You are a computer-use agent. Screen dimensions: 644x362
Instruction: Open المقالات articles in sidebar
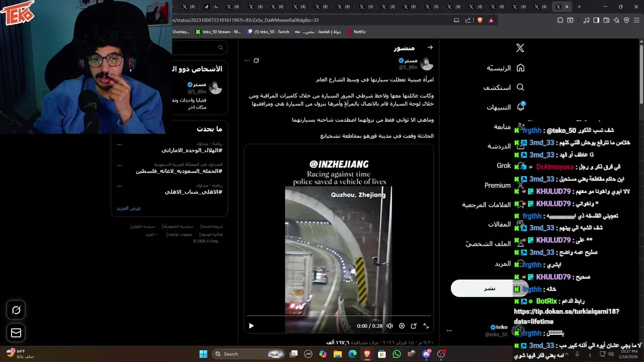tap(499, 224)
